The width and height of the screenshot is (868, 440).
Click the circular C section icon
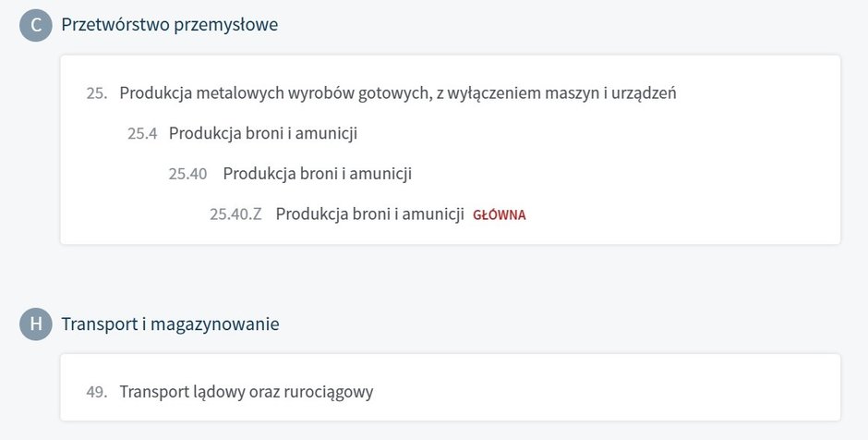36,25
